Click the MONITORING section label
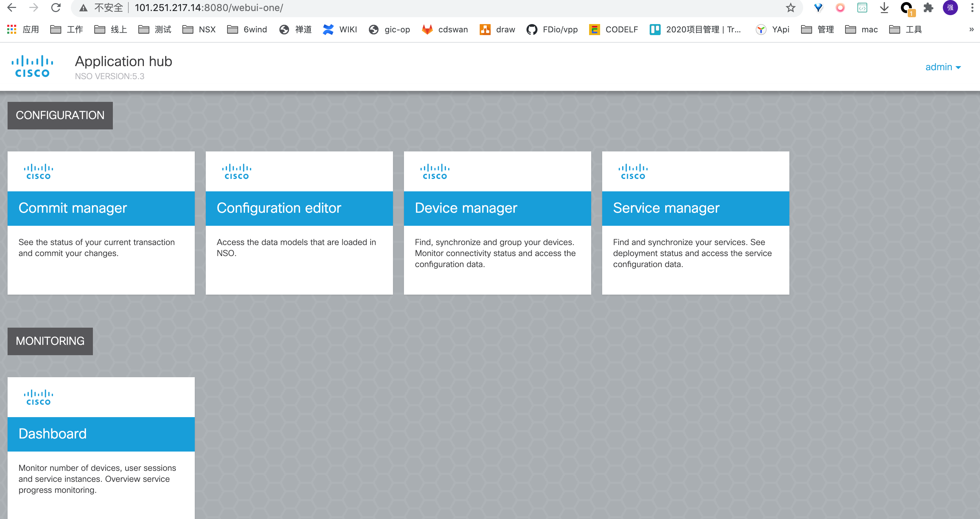Screen dimensions: 980x519 point(50,341)
